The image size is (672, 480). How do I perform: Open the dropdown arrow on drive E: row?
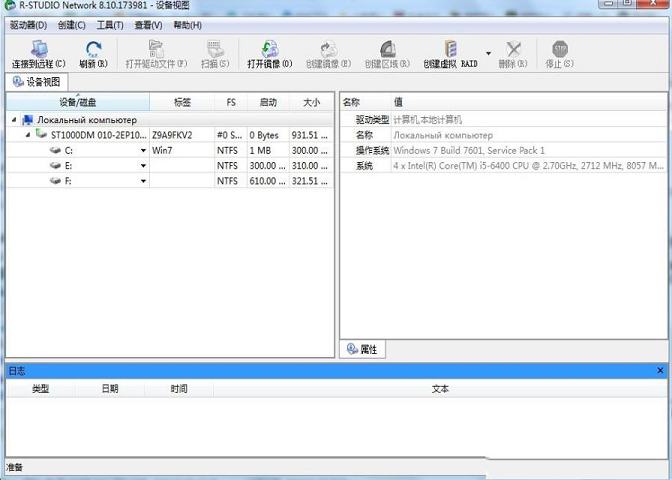pyautogui.click(x=143, y=165)
